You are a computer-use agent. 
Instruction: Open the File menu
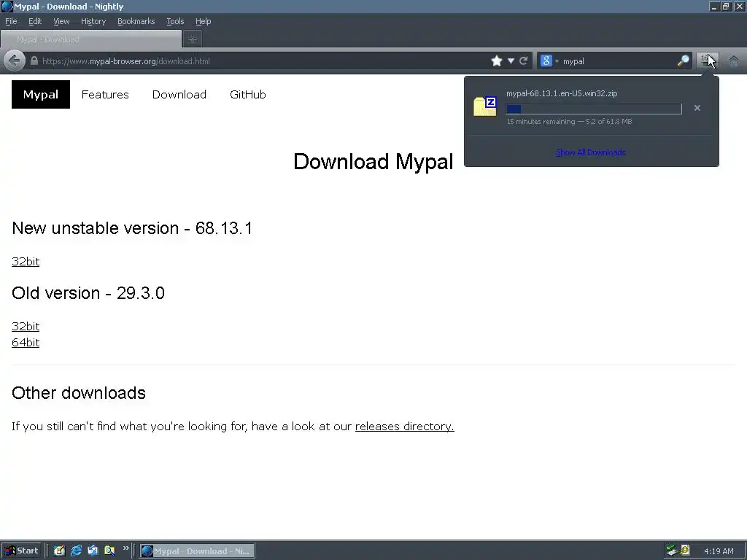pos(11,21)
